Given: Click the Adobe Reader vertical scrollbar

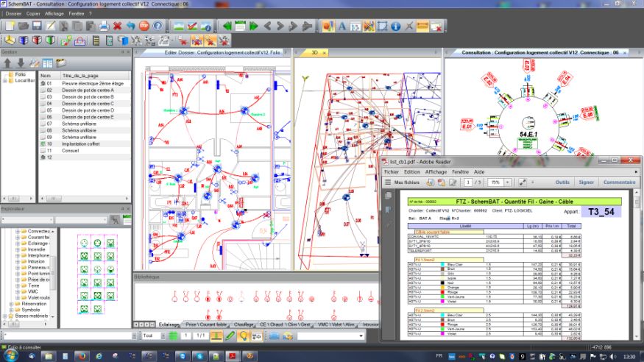Looking at the screenshot, I should (637, 265).
